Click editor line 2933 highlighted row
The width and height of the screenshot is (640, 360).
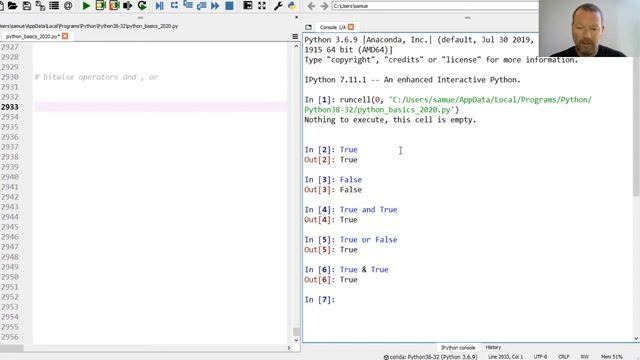point(161,107)
